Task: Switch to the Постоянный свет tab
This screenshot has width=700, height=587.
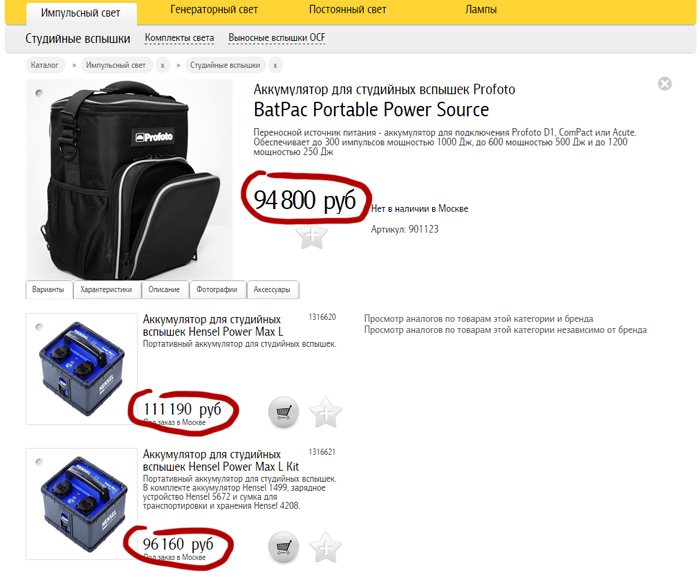Action: [x=347, y=9]
